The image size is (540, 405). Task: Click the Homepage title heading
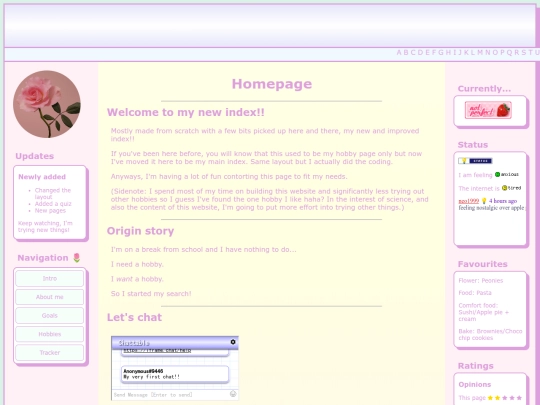pos(272,84)
